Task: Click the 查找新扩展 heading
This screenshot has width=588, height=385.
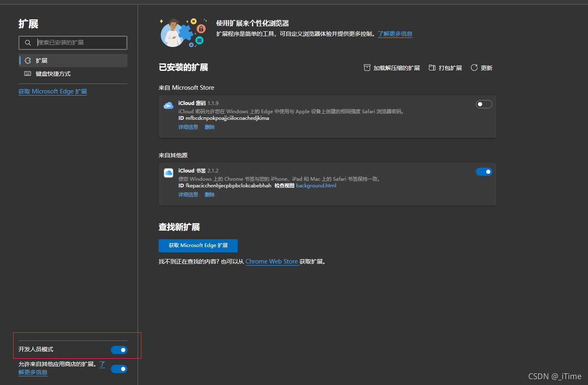Action: coord(179,227)
